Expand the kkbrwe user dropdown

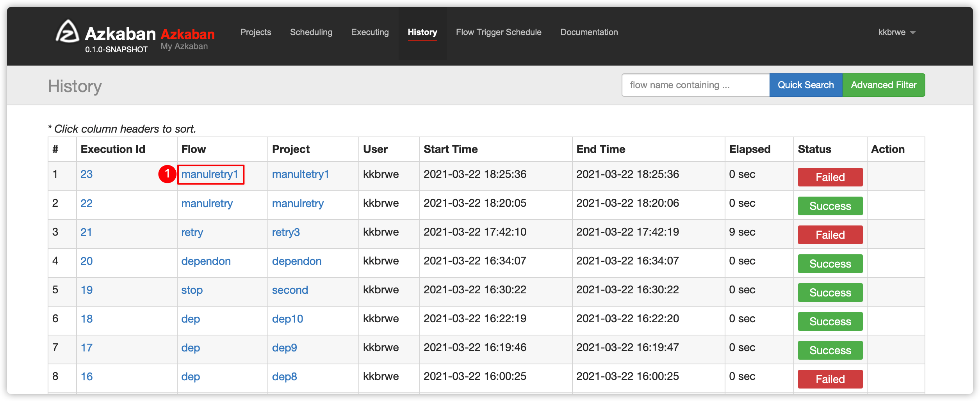click(x=897, y=32)
